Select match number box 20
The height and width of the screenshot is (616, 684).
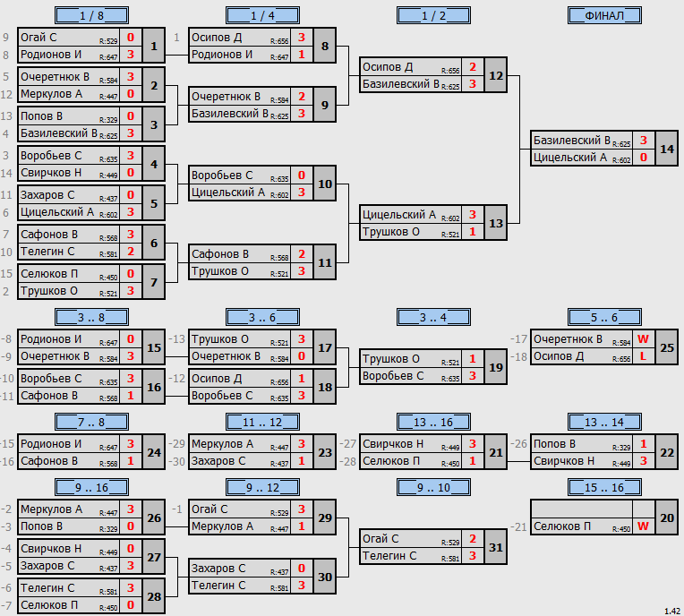667,518
